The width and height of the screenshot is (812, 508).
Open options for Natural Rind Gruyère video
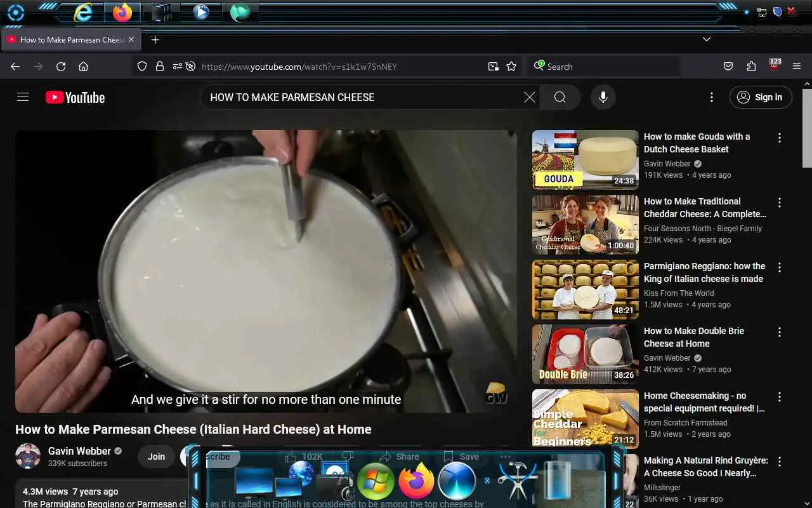click(780, 462)
